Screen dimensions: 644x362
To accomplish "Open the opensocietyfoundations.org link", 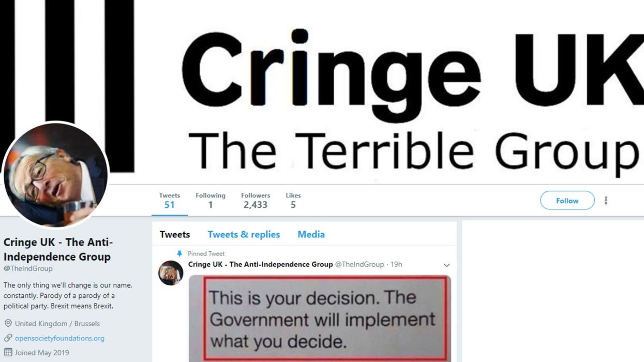I will tap(59, 338).
